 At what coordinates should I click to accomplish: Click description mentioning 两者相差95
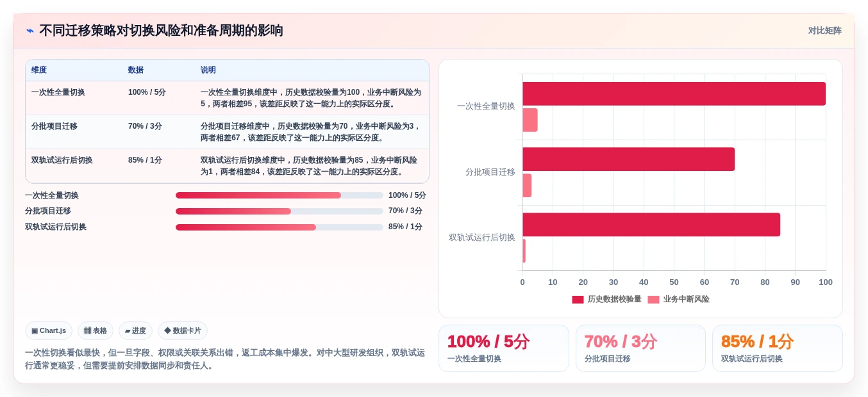click(311, 98)
